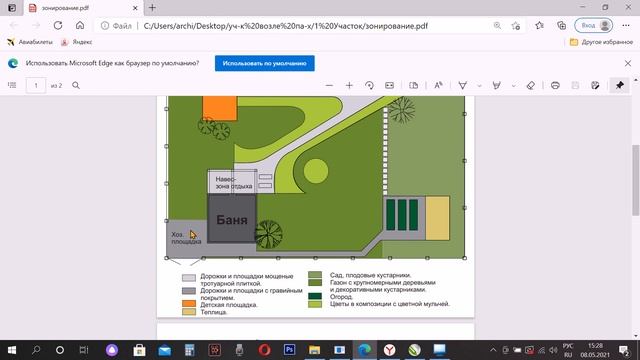
Task: Click the zoom magnifier in address bar
Action: tap(497, 26)
